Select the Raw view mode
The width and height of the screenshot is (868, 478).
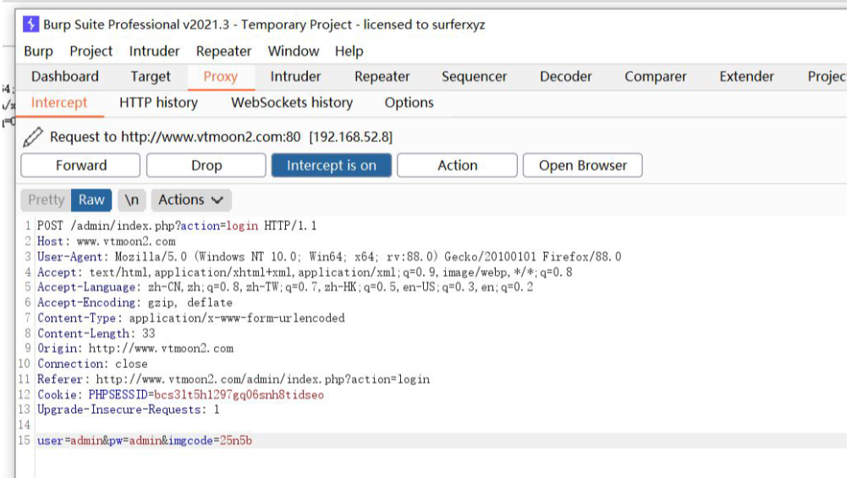(91, 200)
